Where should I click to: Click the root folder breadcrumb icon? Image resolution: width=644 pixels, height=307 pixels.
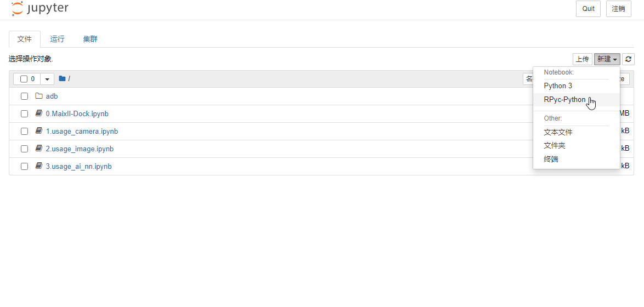[x=62, y=78]
